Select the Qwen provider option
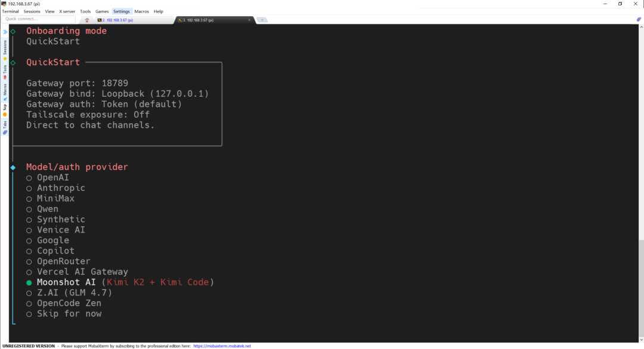This screenshot has width=644, height=349. tap(42, 209)
